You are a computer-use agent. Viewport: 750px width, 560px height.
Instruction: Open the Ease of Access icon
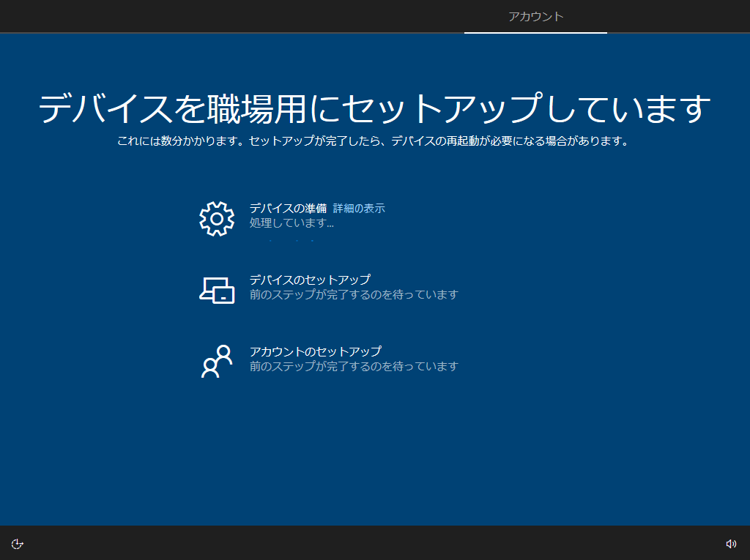tap(18, 544)
